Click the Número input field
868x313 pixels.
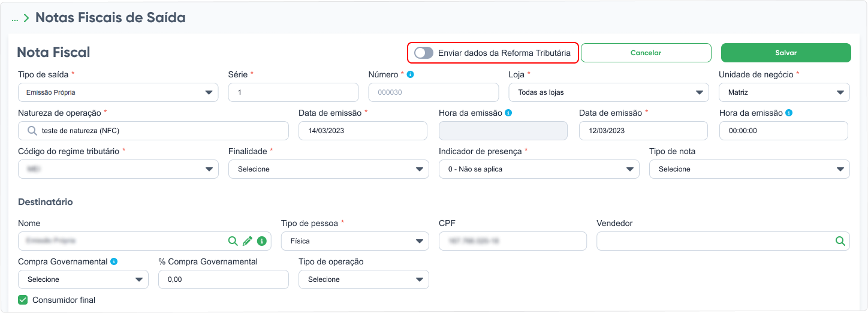433,92
